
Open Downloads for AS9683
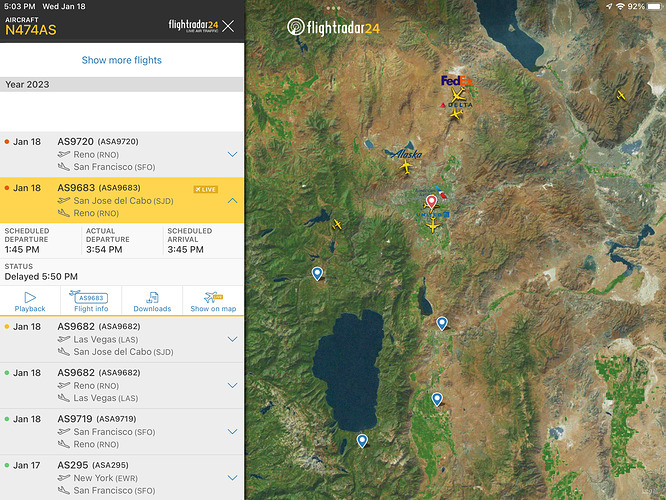[x=152, y=301]
